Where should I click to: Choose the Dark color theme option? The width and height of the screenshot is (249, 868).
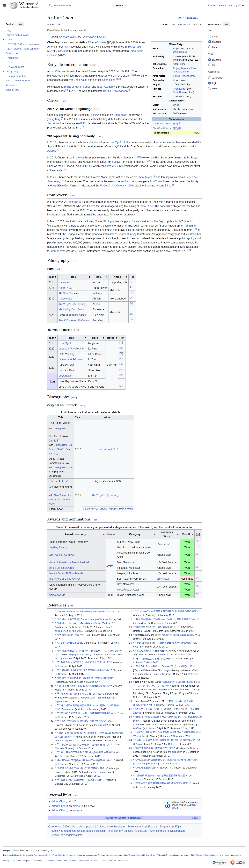pyautogui.click(x=210, y=88)
